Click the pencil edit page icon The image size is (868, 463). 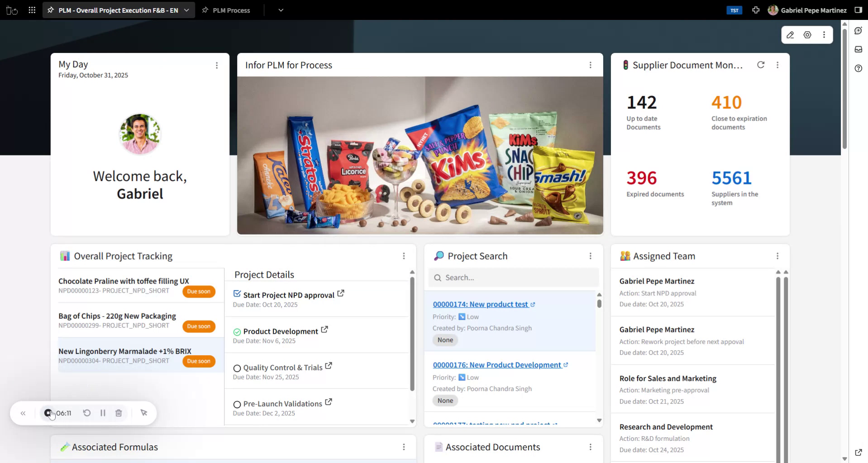(790, 35)
